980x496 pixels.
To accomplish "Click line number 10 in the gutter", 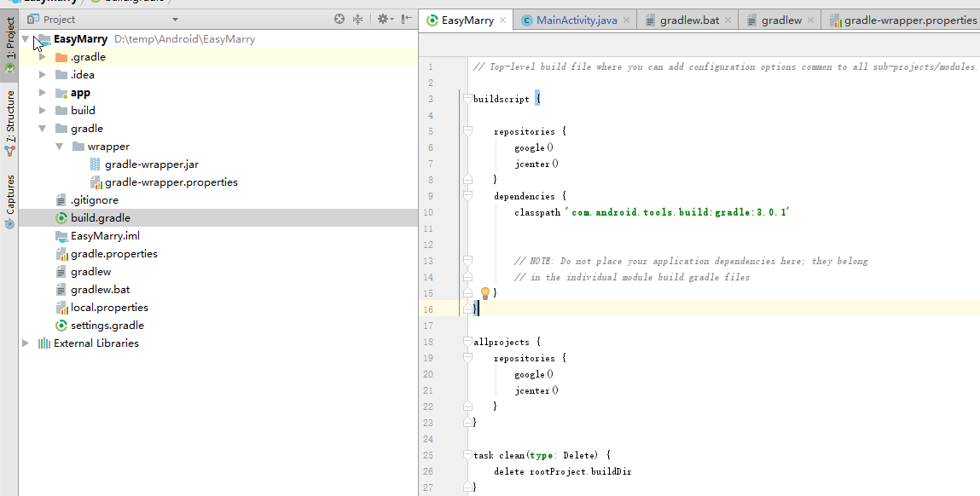I will 428,211.
